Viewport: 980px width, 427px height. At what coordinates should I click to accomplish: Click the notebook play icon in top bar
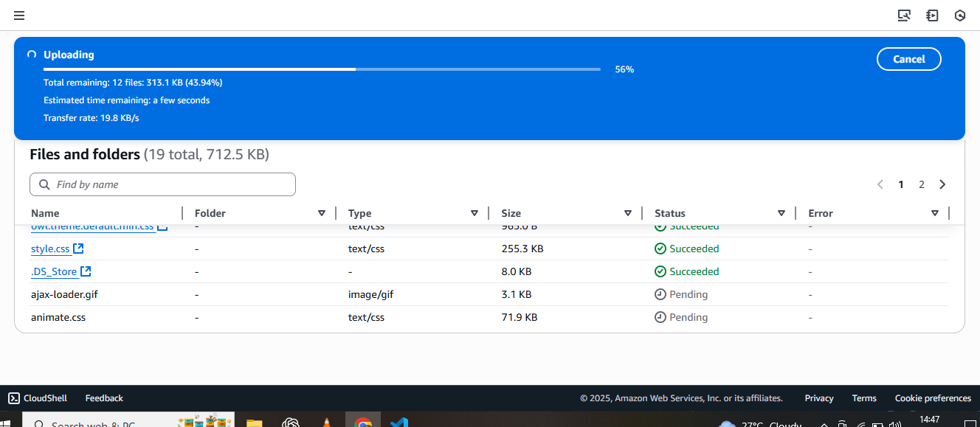[932, 15]
